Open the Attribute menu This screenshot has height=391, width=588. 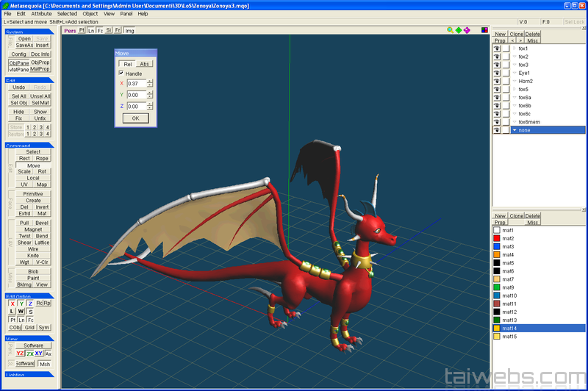click(x=41, y=13)
